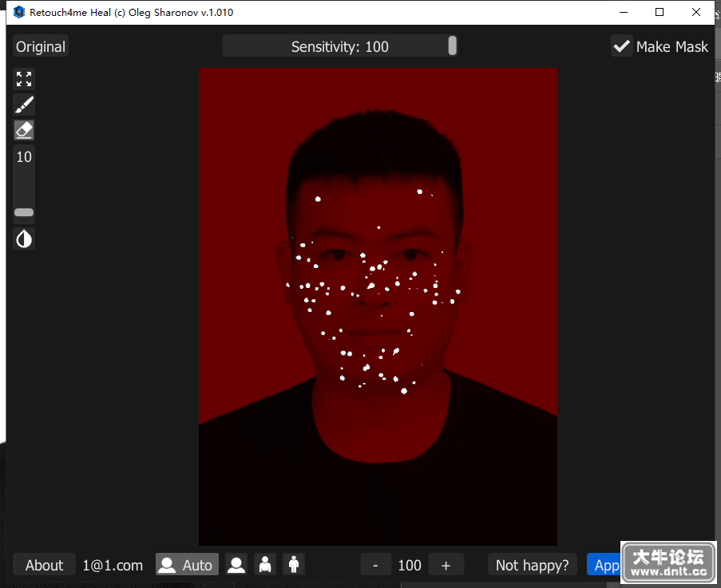Close the Retouch4me Heal window
This screenshot has width=721, height=588.
tap(696, 12)
